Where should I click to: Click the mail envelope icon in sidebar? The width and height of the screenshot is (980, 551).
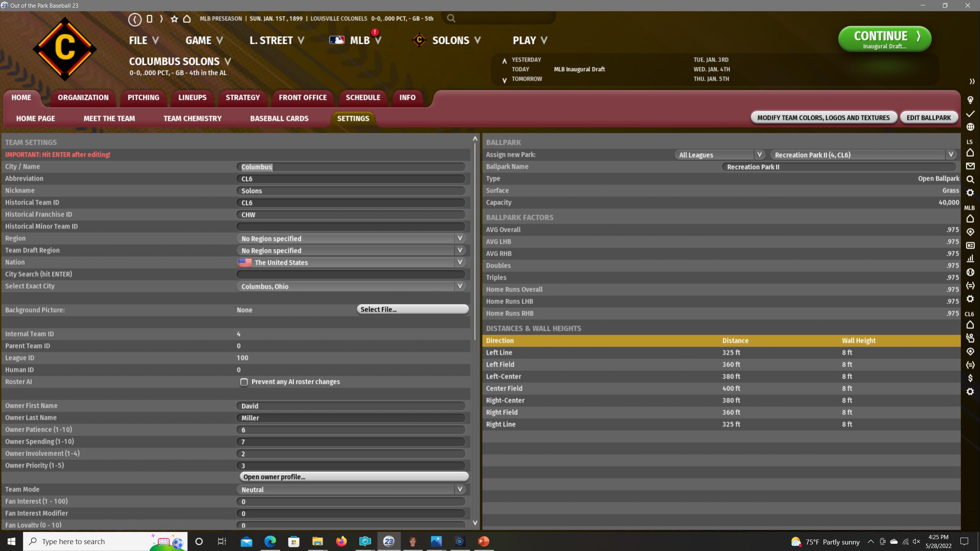click(970, 166)
